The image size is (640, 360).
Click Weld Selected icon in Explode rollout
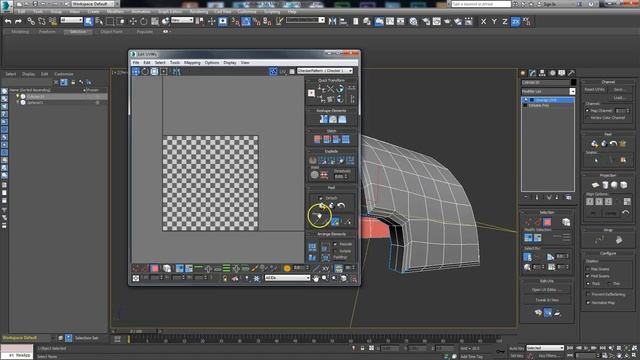coord(324,175)
